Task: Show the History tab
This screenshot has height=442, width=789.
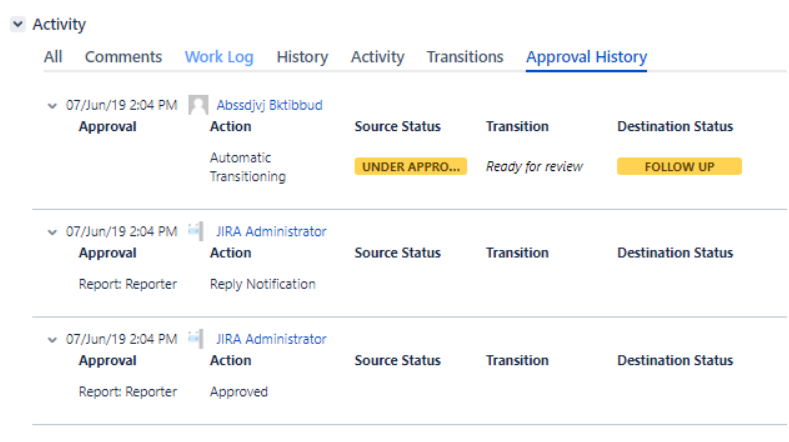Action: (x=302, y=57)
